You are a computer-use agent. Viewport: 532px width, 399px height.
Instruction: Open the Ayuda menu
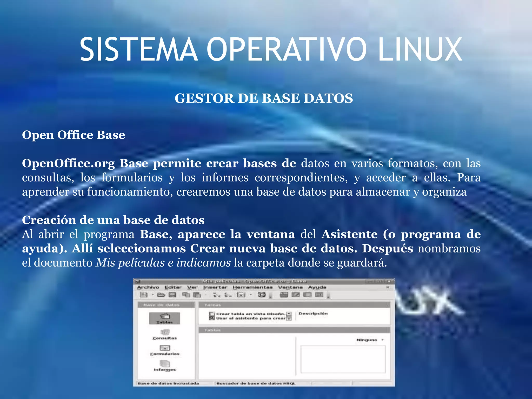(317, 287)
